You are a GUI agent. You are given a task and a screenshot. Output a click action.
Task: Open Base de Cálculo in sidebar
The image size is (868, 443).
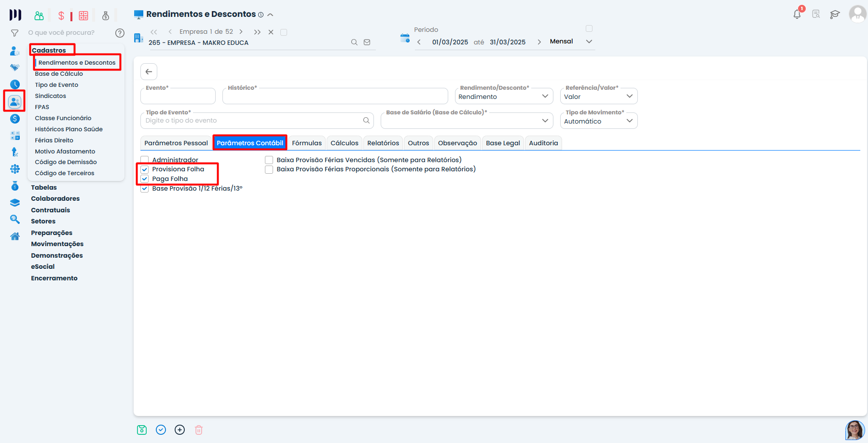(x=59, y=74)
